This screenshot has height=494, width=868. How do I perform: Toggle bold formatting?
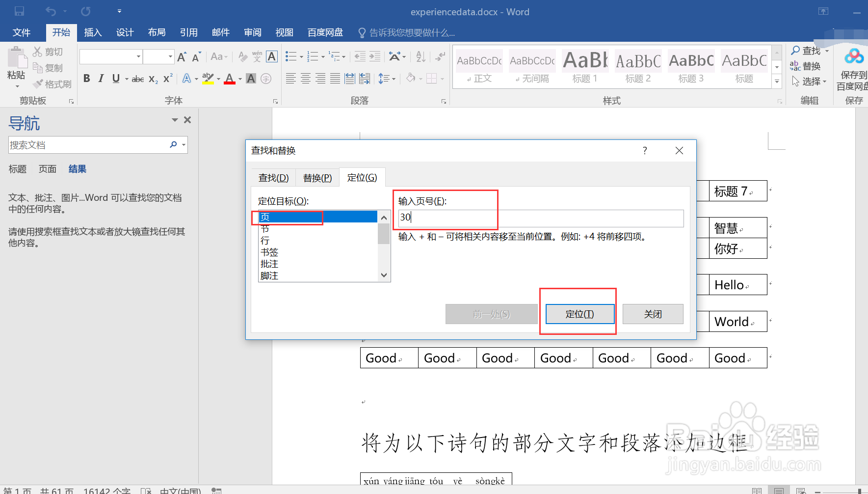87,78
